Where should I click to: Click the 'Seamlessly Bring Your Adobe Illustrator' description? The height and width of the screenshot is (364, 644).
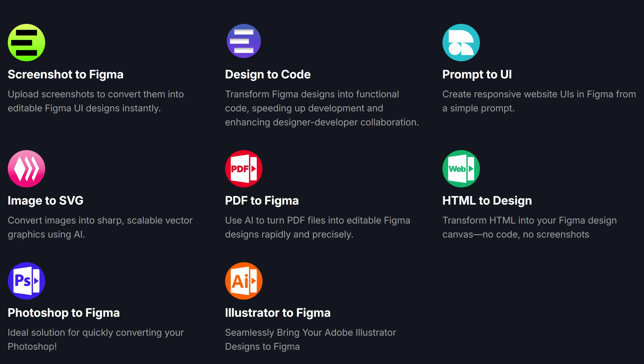(310, 340)
